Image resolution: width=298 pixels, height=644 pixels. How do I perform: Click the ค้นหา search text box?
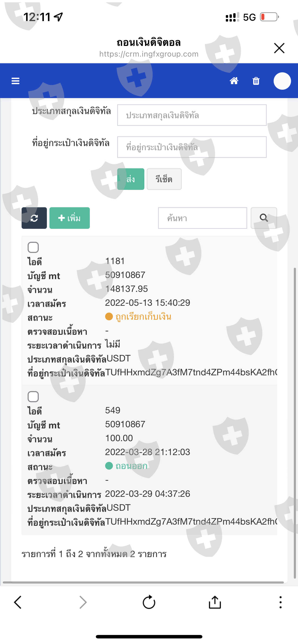click(x=202, y=218)
